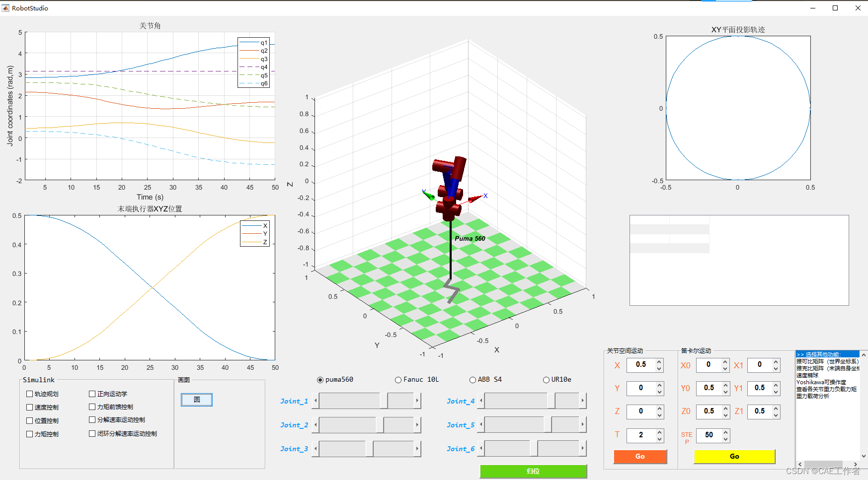
Task: Check the 位置控制 option
Action: [x=29, y=420]
